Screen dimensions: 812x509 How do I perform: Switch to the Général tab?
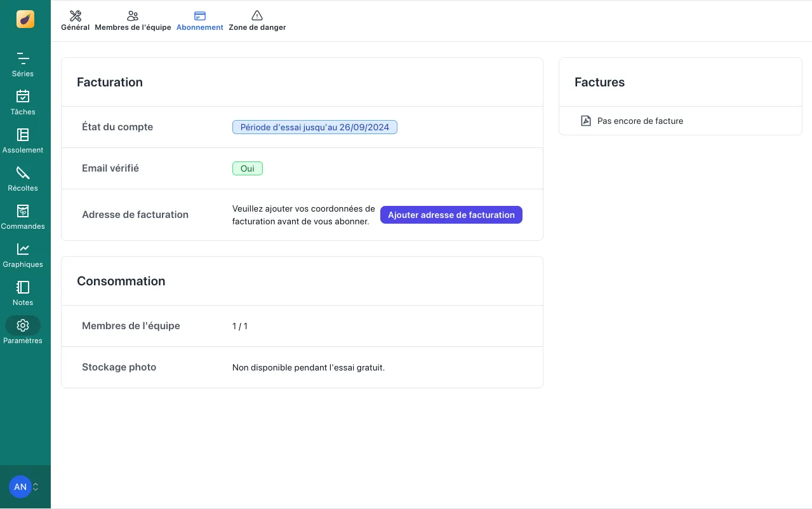pos(75,21)
